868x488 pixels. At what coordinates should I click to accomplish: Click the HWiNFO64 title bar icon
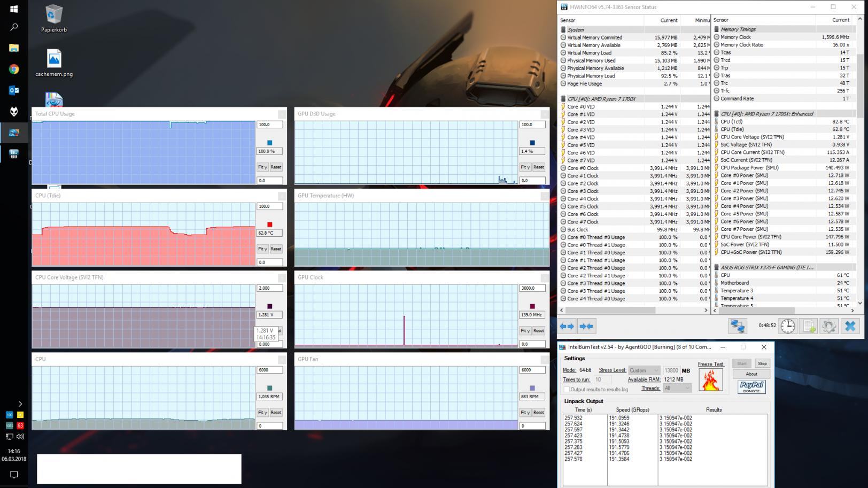click(564, 7)
